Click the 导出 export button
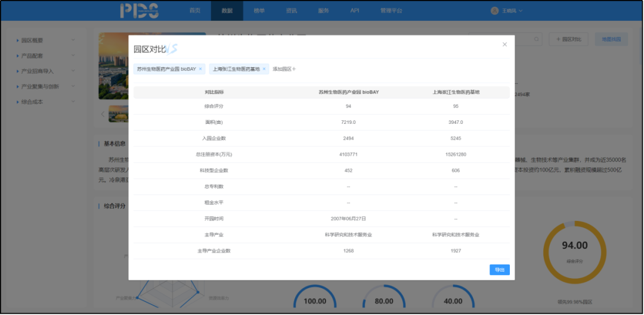This screenshot has width=644, height=315. [x=500, y=270]
